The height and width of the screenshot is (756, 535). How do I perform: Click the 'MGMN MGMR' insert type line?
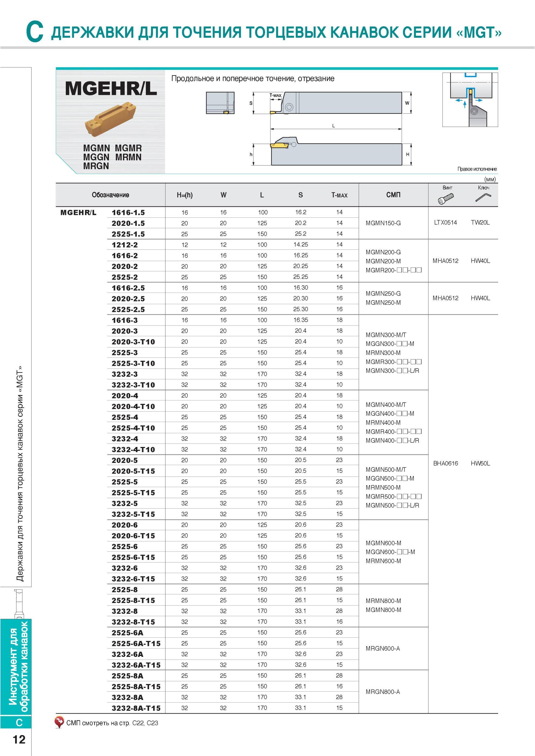click(112, 148)
